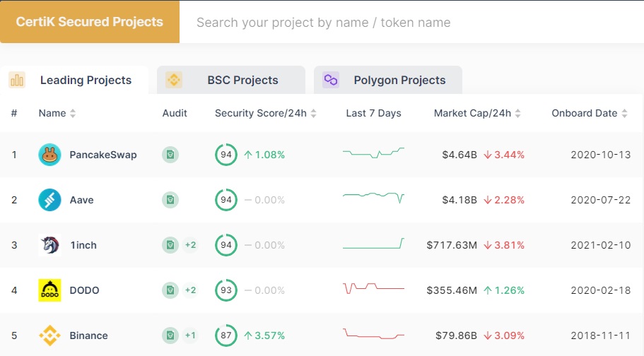
Task: View DODO last 7 days sparkline
Action: pyautogui.click(x=373, y=288)
